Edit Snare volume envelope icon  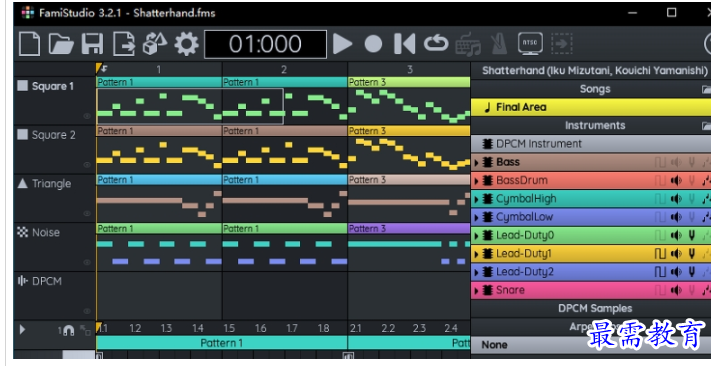(x=676, y=290)
